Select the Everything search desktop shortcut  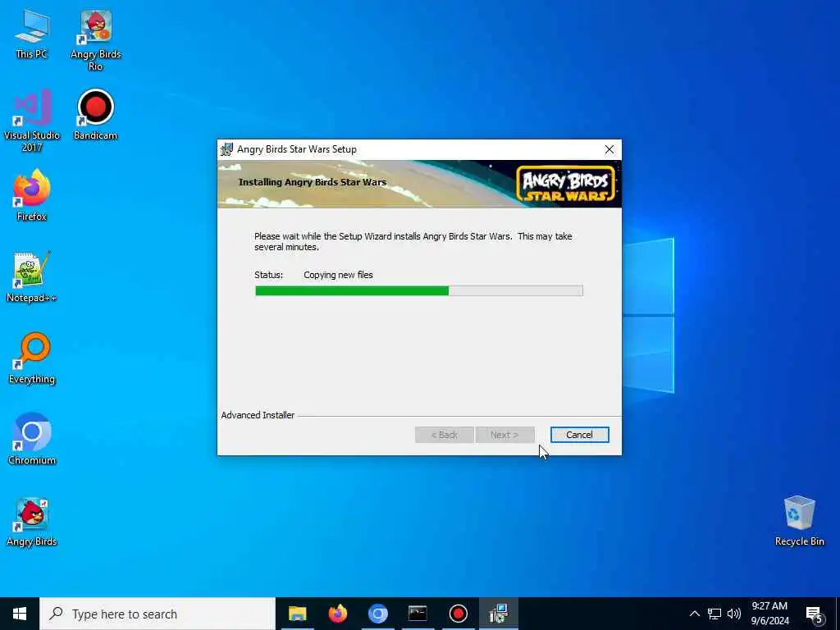tap(32, 358)
